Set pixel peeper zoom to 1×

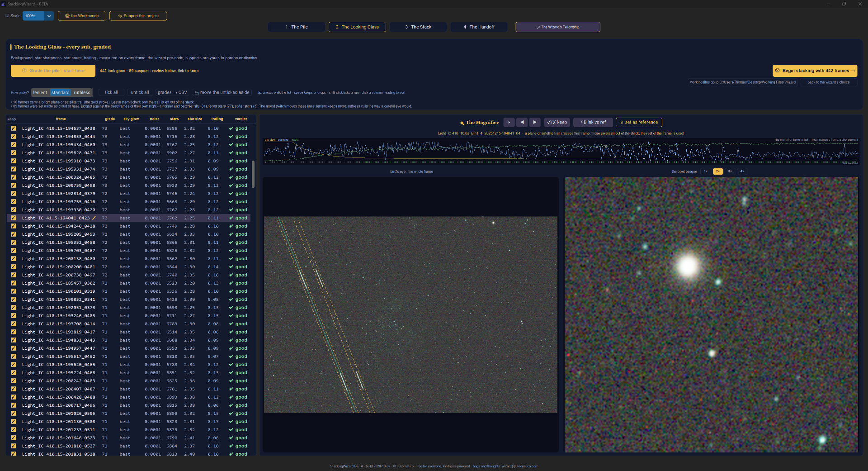(705, 171)
